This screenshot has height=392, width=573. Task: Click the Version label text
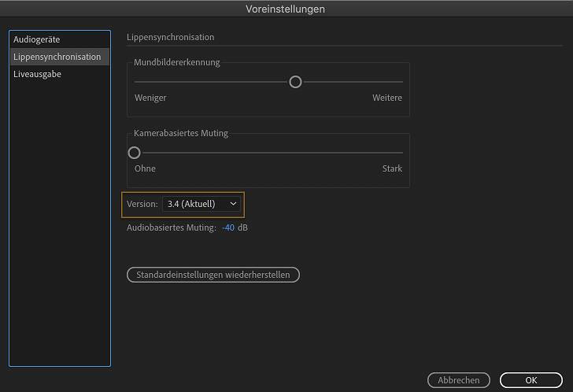click(x=142, y=204)
